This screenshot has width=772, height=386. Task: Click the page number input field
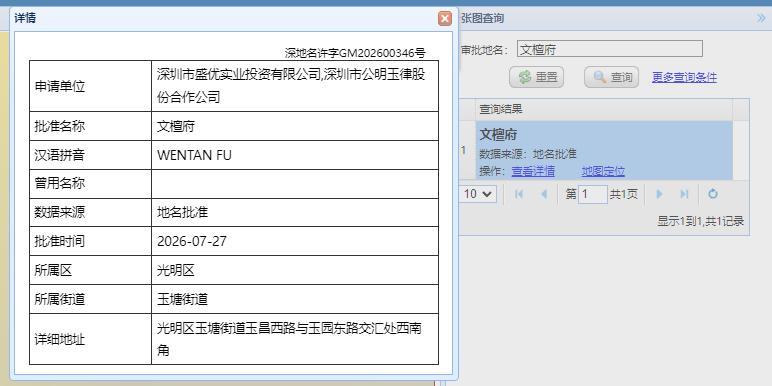593,194
